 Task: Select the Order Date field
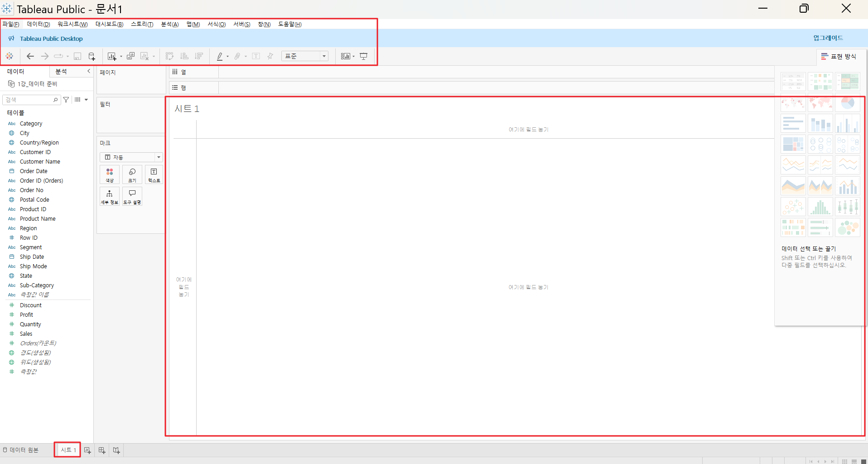click(34, 171)
